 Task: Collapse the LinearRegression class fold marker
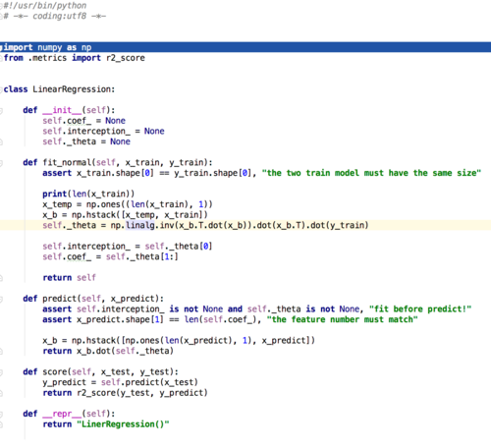pyautogui.click(x=1, y=89)
